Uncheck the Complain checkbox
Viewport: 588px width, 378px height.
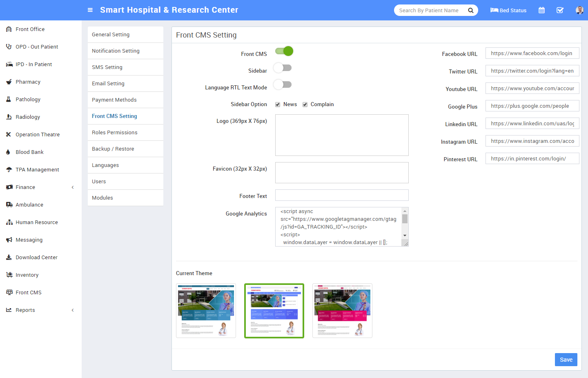pos(305,105)
